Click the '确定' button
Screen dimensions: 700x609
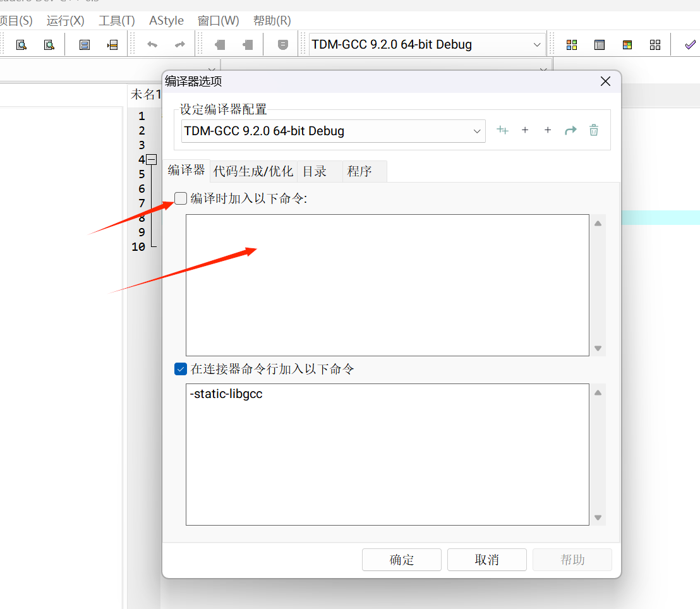402,560
